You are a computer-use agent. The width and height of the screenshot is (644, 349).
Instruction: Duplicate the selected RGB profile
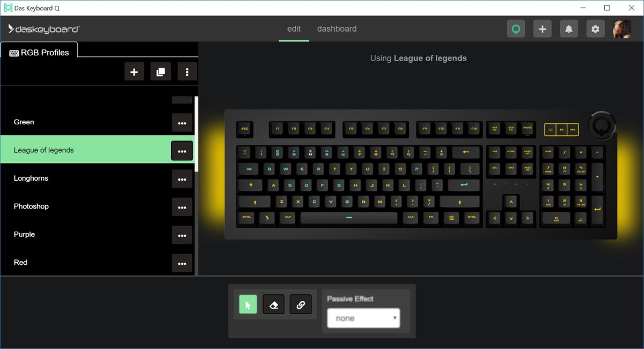(x=160, y=72)
